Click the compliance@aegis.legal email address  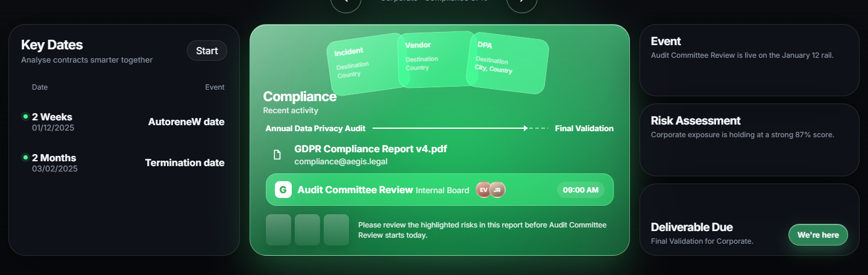(341, 161)
